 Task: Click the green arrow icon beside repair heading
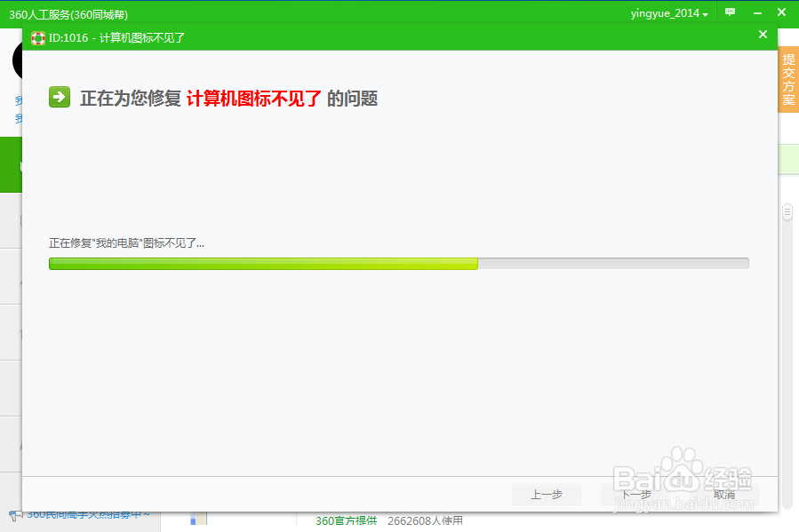click(60, 97)
